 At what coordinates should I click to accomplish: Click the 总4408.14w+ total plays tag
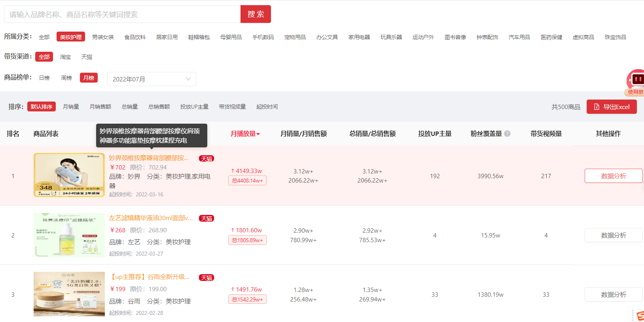tap(247, 181)
